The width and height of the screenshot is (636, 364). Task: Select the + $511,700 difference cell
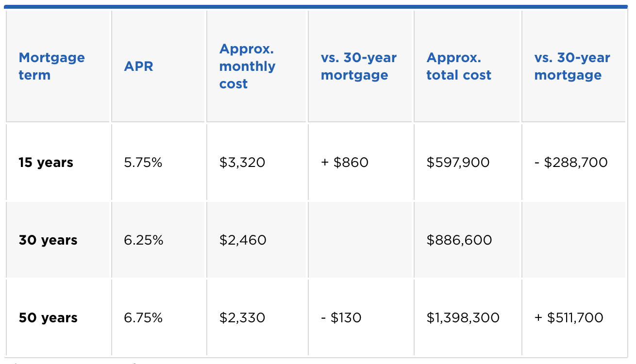(x=569, y=318)
